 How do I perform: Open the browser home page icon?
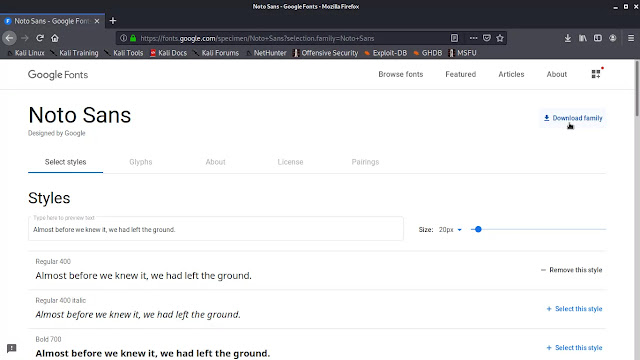point(55,38)
